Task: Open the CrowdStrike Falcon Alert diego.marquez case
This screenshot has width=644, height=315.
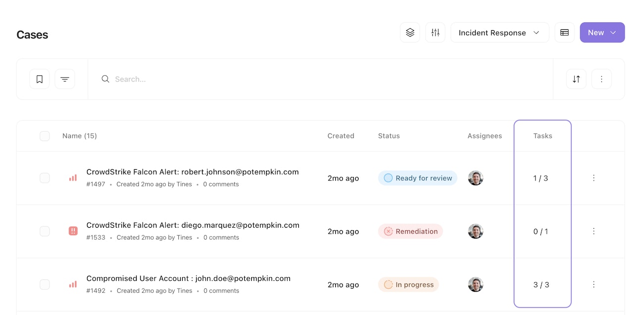Action: point(193,225)
